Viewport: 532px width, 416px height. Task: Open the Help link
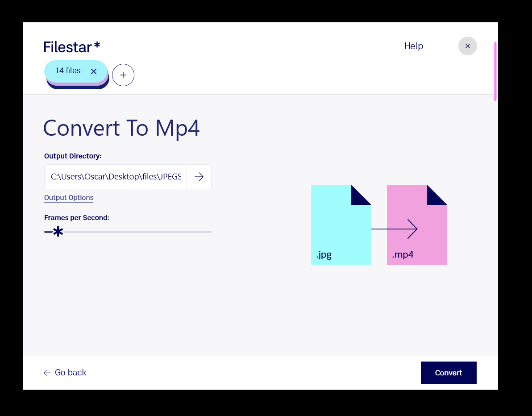point(414,46)
